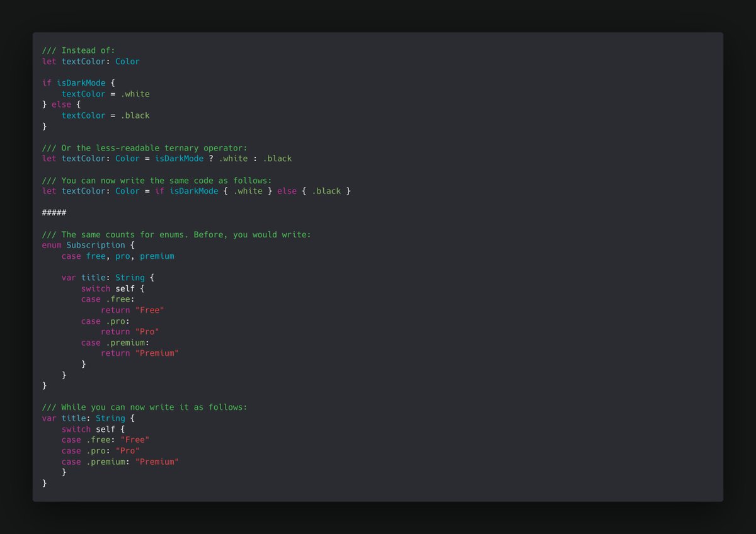Click the enum keyword before Subscription
Image resolution: width=756 pixels, height=534 pixels.
51,245
